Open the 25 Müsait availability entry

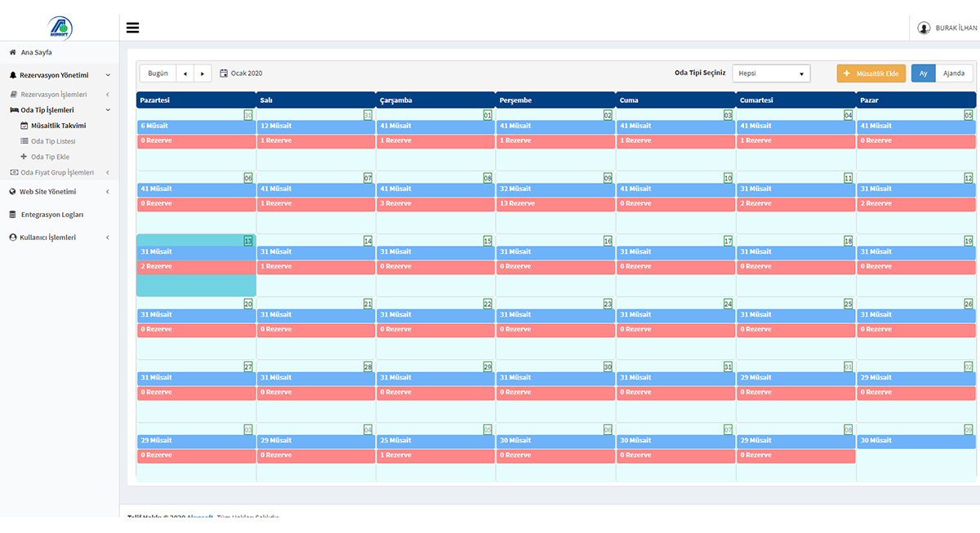pos(436,441)
